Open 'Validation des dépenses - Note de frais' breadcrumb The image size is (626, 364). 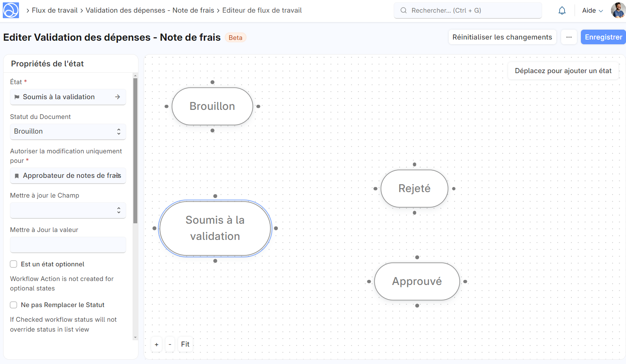click(150, 10)
